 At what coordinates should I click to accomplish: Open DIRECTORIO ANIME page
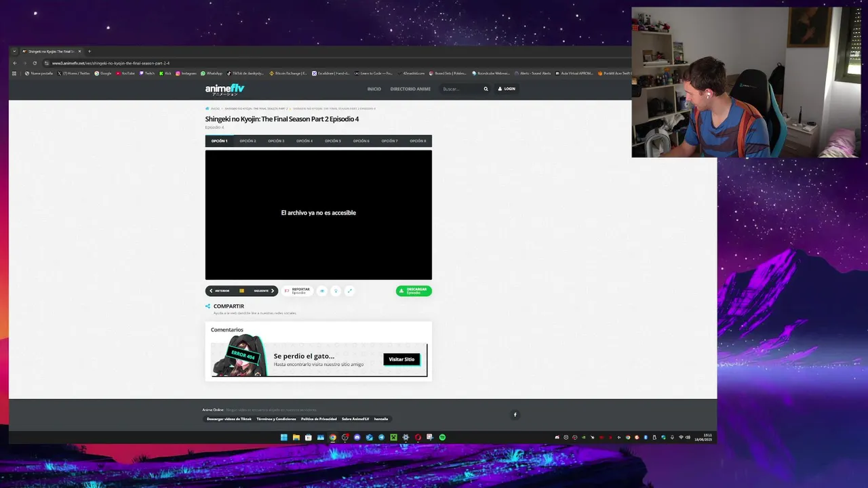[410, 89]
